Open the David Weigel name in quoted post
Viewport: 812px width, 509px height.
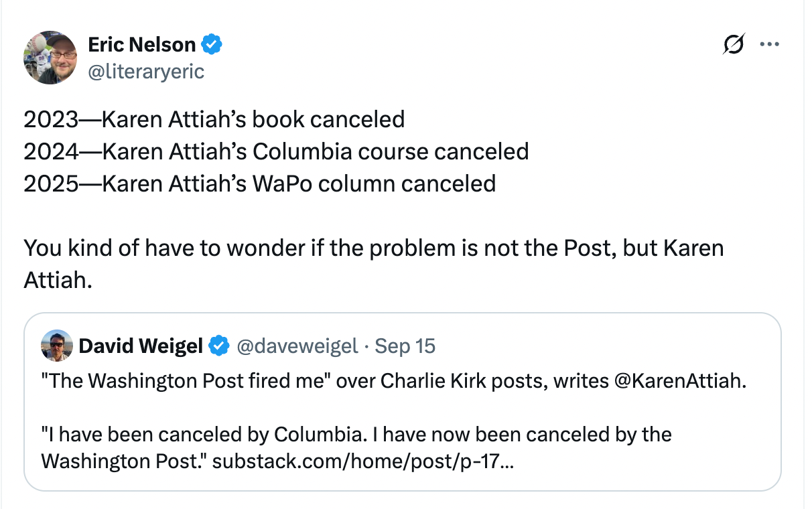[141, 346]
